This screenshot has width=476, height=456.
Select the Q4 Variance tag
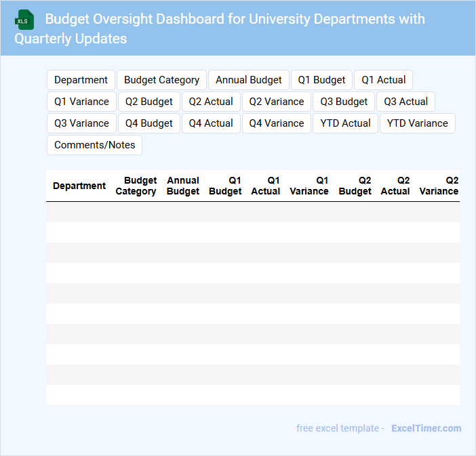point(276,123)
